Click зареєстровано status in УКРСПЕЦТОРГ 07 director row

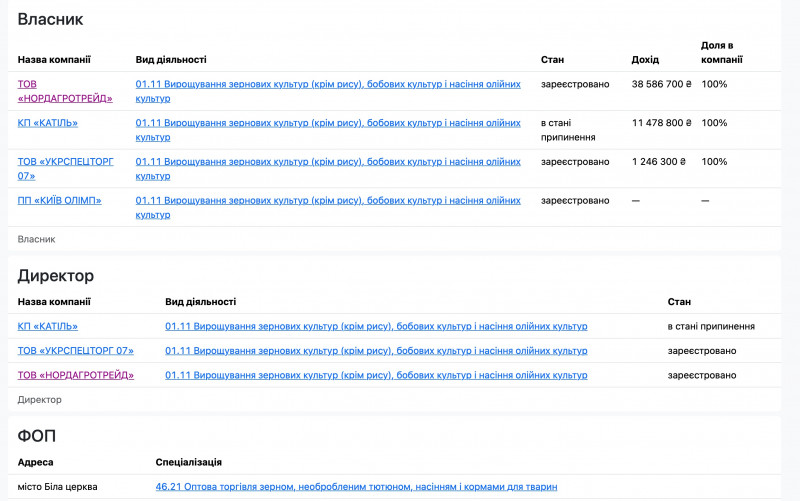point(702,350)
